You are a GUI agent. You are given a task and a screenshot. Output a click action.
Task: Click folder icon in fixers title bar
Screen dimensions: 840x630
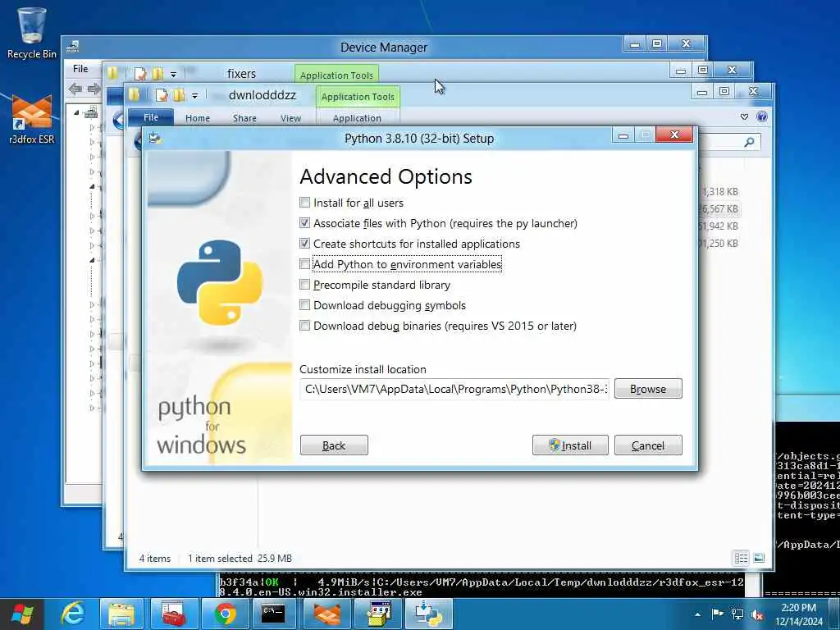click(112, 73)
